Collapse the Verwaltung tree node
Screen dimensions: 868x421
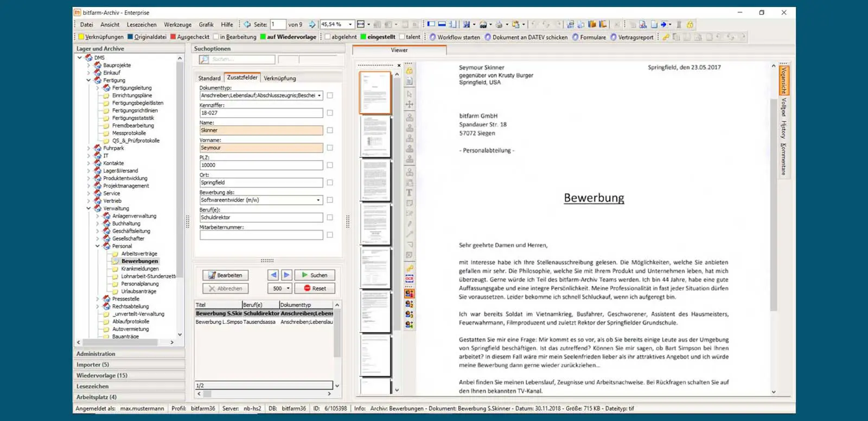88,208
